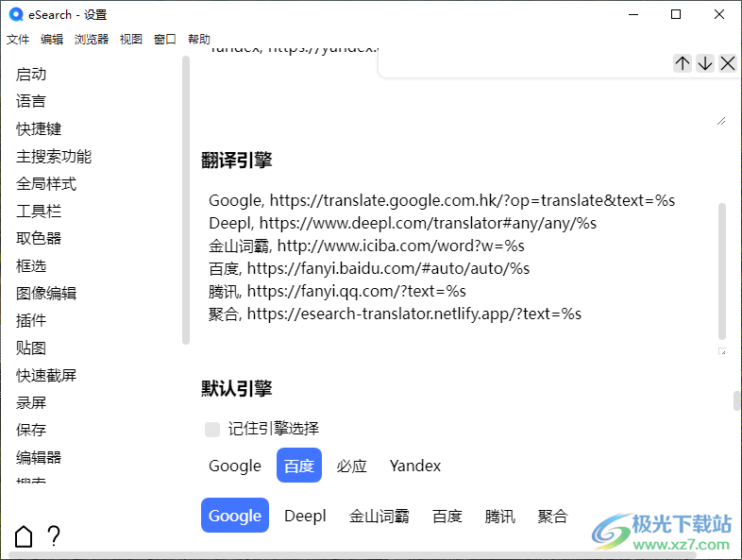Close the find bar with X

(727, 63)
